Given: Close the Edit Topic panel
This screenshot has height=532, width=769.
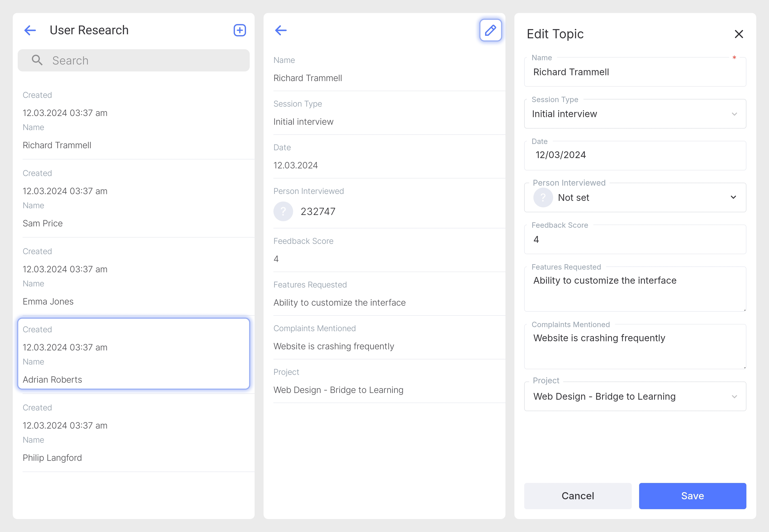Looking at the screenshot, I should point(739,34).
